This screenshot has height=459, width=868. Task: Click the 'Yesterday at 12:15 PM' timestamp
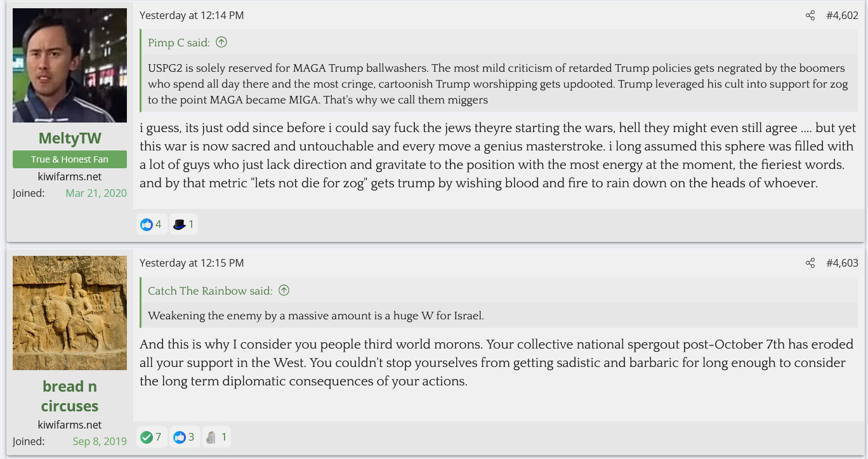192,263
